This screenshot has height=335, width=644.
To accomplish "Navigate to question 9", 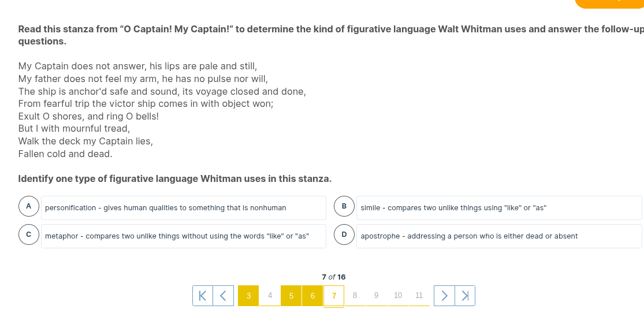I will 377,296.
